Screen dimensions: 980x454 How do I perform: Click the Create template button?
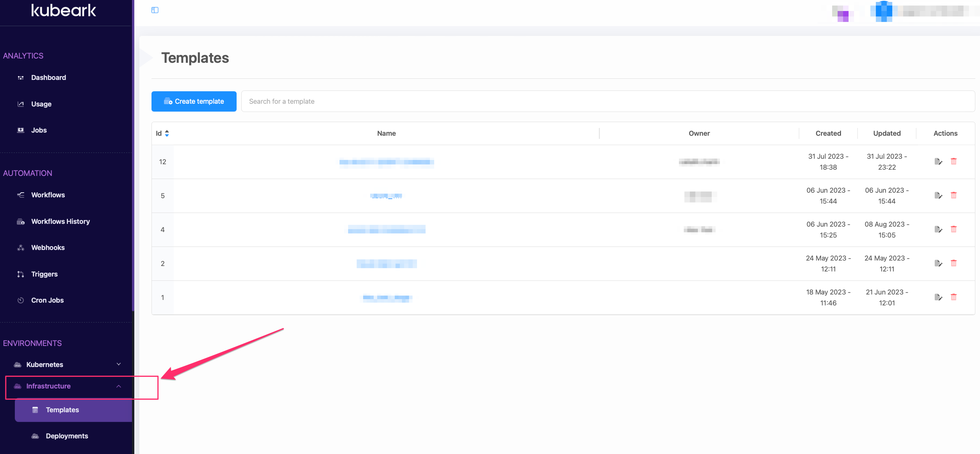(x=194, y=101)
